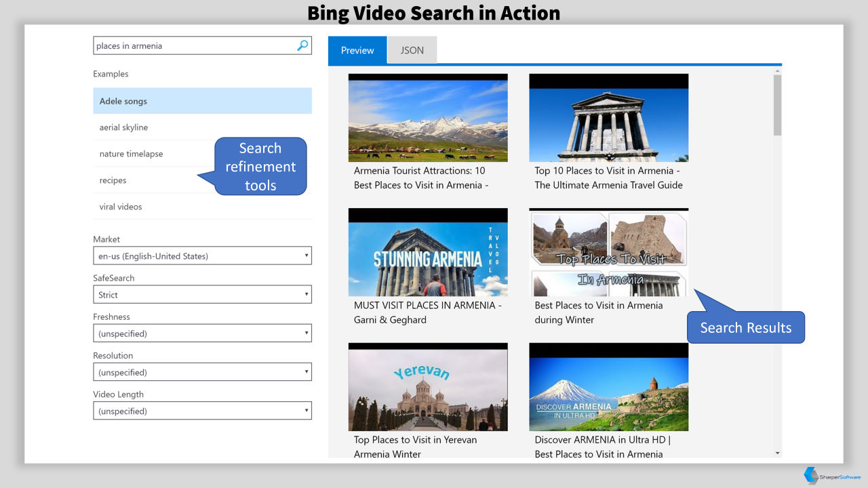This screenshot has height=488, width=868.
Task: Switch to the Preview tab
Action: click(357, 50)
